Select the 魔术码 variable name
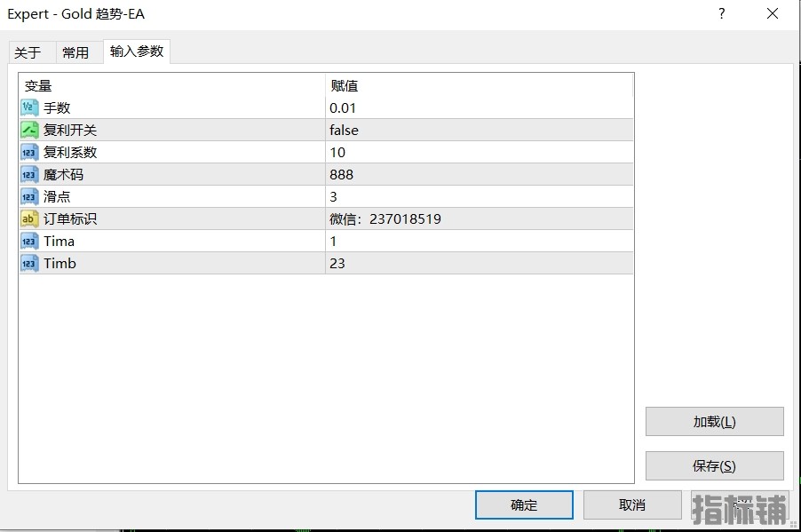The image size is (801, 532). coord(63,175)
